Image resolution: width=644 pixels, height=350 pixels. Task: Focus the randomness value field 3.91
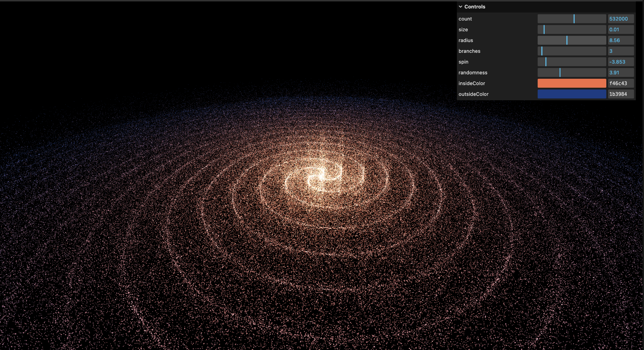(x=620, y=73)
